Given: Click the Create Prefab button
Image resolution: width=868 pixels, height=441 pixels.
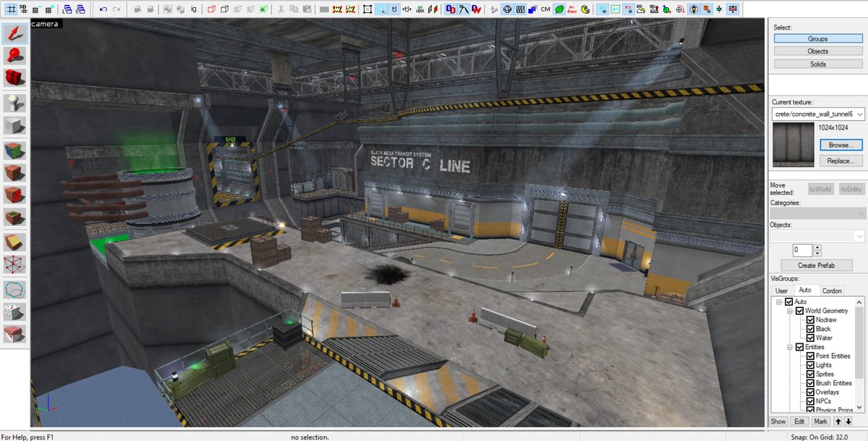Looking at the screenshot, I should click(x=818, y=265).
